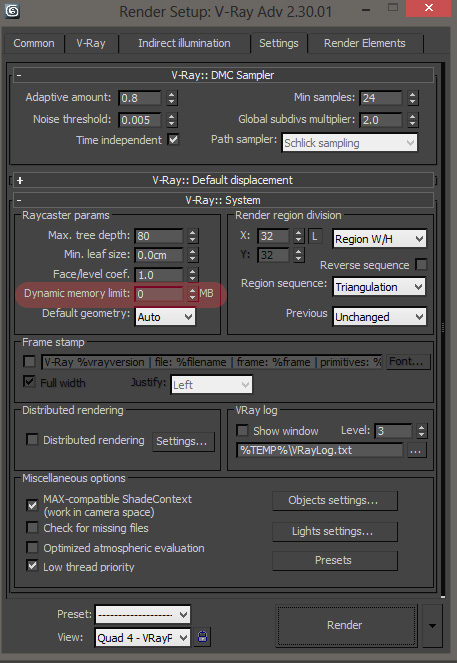This screenshot has width=457, height=663.
Task: Toggle the Time independent checkbox
Action: click(x=173, y=140)
